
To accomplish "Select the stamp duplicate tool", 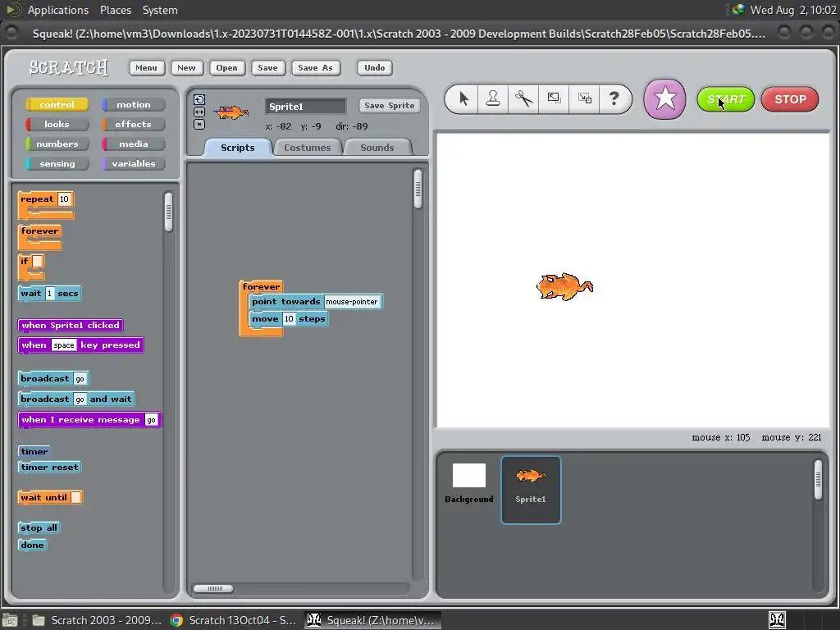I will tap(493, 98).
